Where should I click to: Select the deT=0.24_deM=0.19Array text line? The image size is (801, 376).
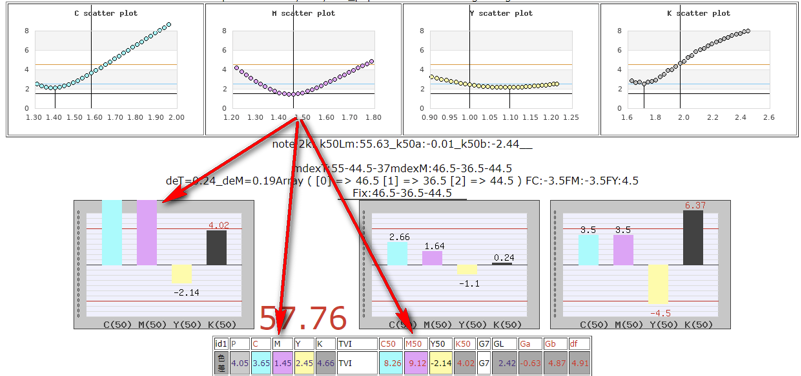(402, 180)
